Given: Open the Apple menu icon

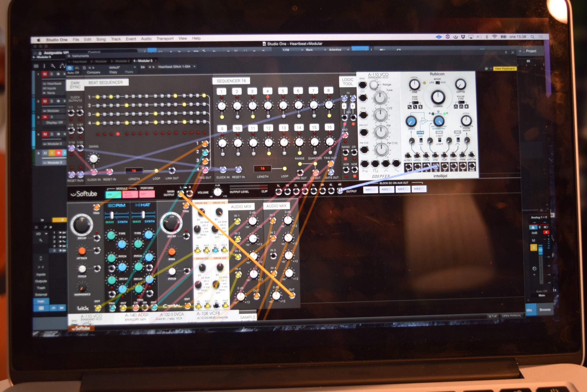Looking at the screenshot, I should [x=39, y=40].
